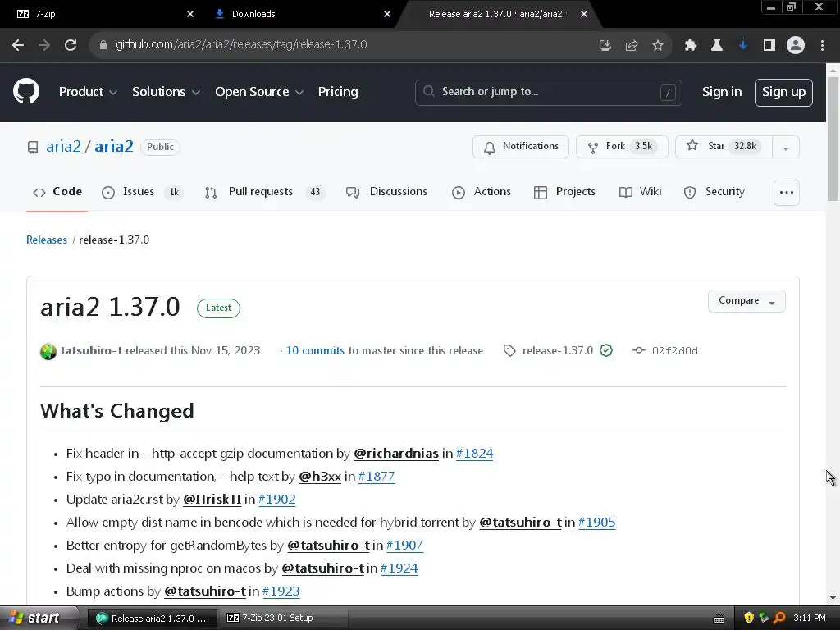Click the security shield tray icon

(x=749, y=619)
